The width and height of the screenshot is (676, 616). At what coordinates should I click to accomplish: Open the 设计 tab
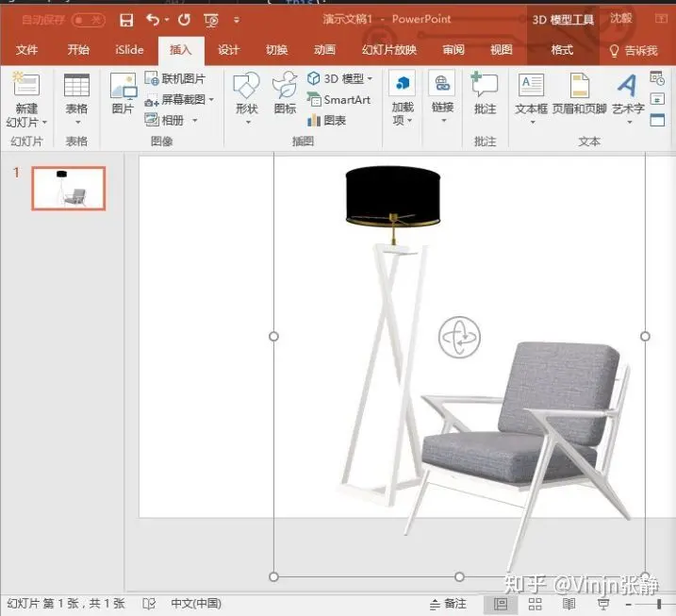click(228, 50)
